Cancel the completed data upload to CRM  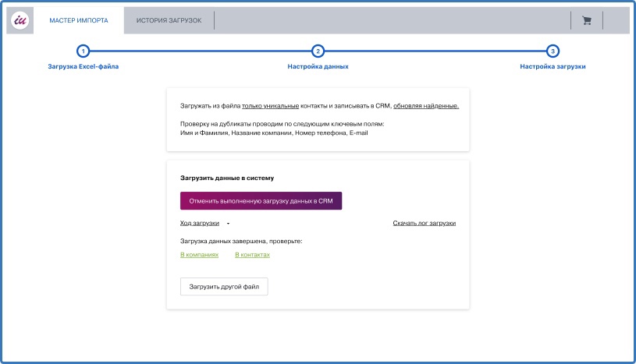[x=261, y=200]
